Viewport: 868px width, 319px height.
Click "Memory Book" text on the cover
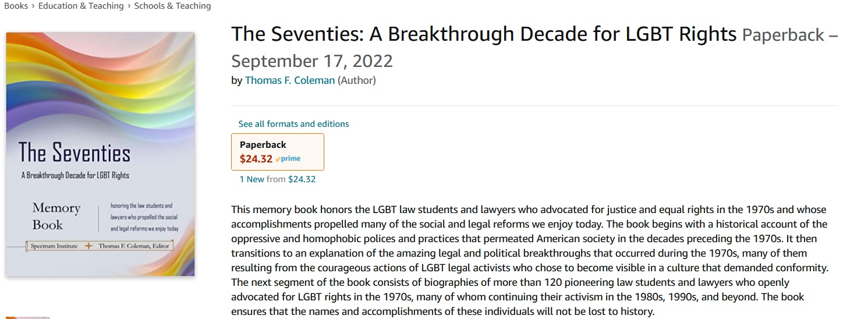56,216
